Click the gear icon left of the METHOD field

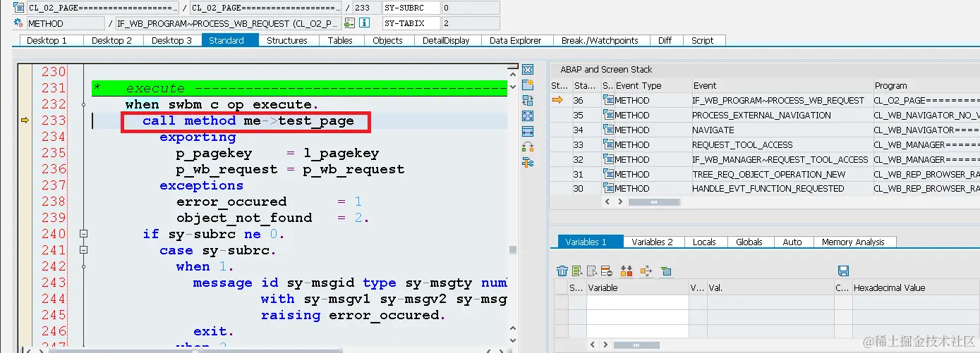coord(18,23)
